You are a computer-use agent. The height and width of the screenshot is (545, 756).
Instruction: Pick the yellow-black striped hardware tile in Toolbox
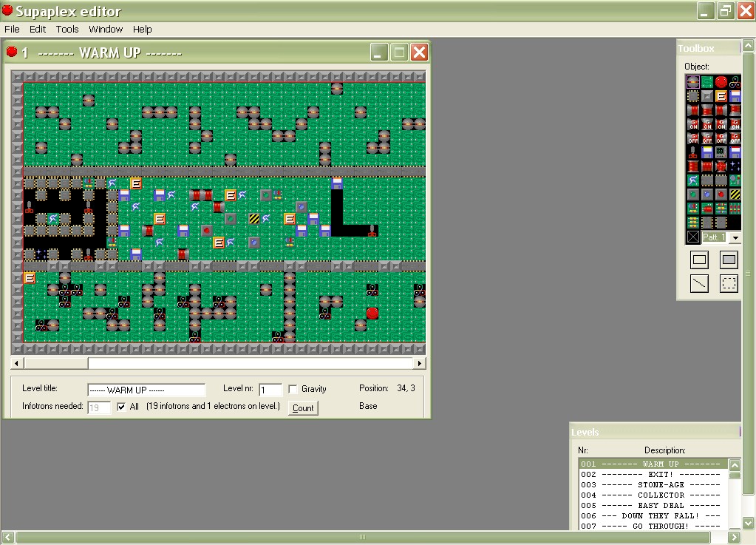pyautogui.click(x=735, y=194)
